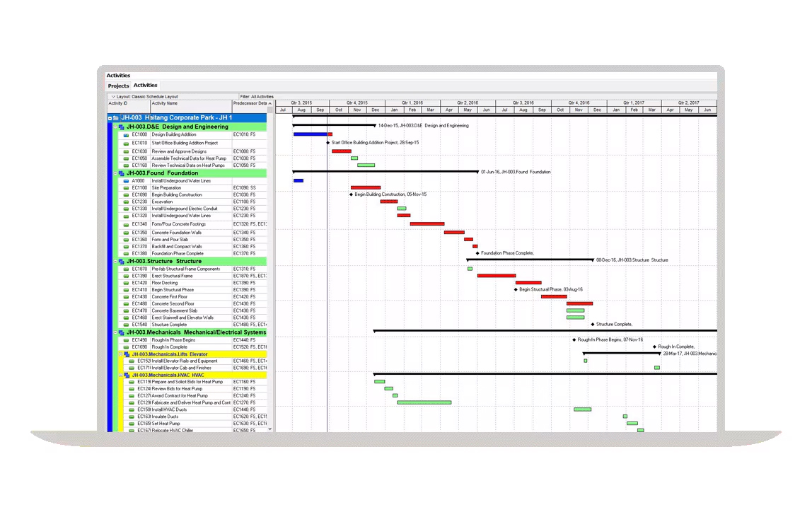This screenshot has height=512, width=812.
Task: Click the WBS icon beside JH-003.Found Foundation
Action: pyautogui.click(x=122, y=173)
